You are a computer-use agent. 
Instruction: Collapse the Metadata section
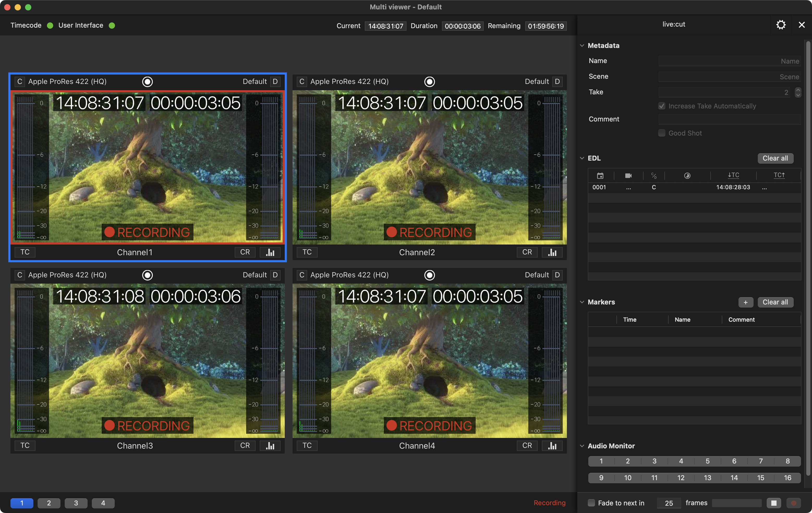pos(582,46)
